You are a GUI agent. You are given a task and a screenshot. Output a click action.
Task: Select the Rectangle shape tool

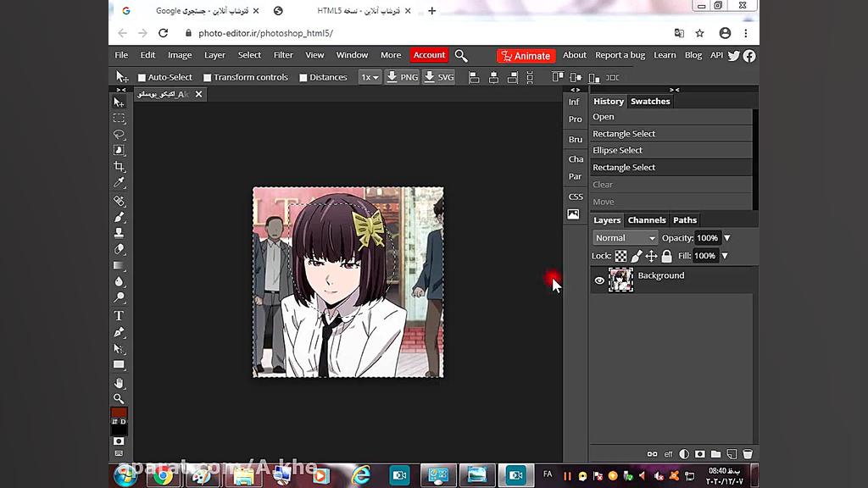(x=119, y=364)
